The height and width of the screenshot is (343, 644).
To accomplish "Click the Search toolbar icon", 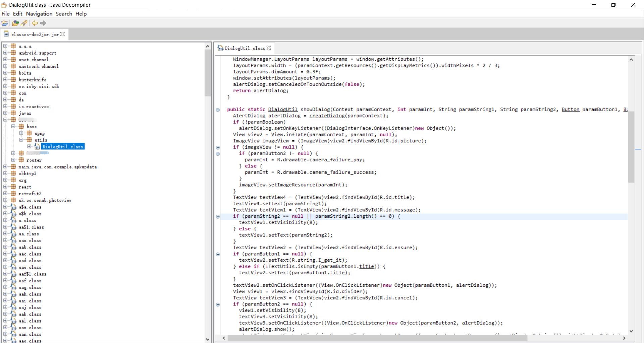I will 24,23.
